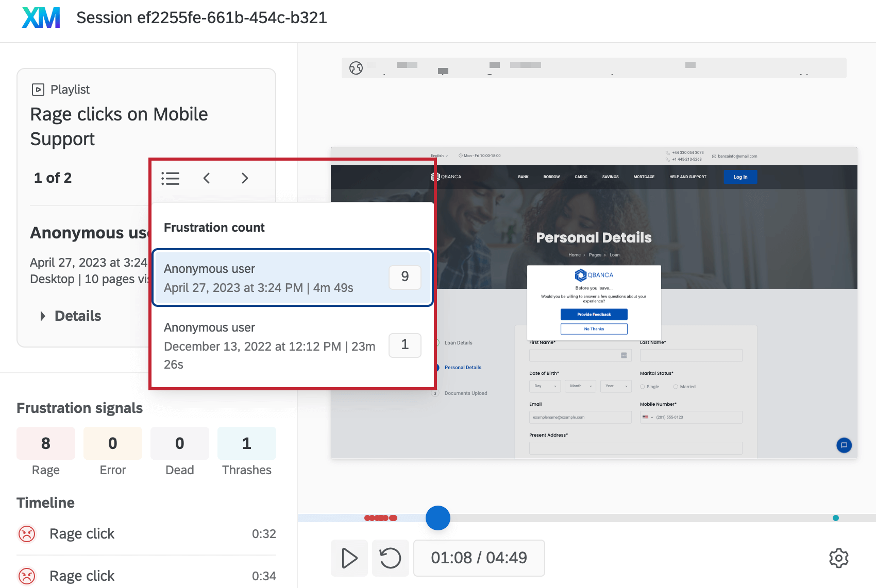876x588 pixels.
Task: Open the CARDS menu on the QBANCA navbar
Action: point(581,177)
